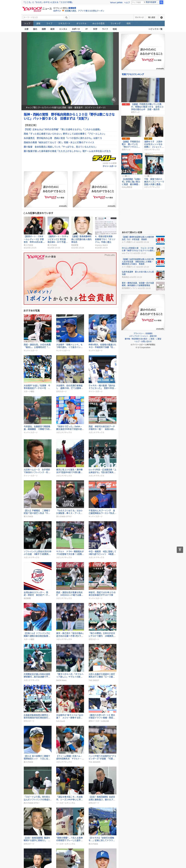The width and height of the screenshot is (186, 868).
Task: Open the エキスパート tab
Action: pos(64,23)
